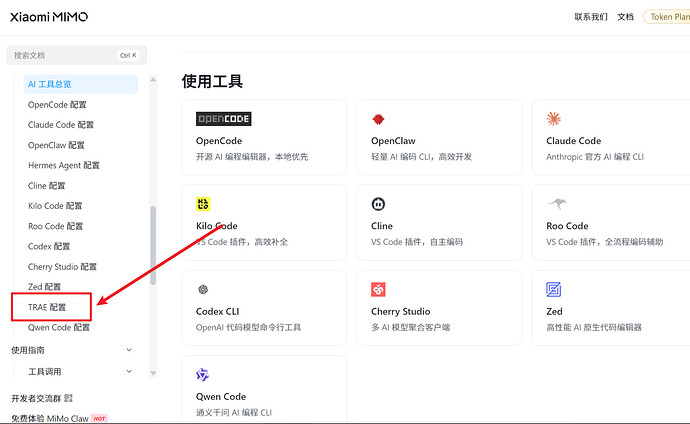Open Cherry Studio 配置 sidebar page
This screenshot has height=424, width=690.
(62, 267)
